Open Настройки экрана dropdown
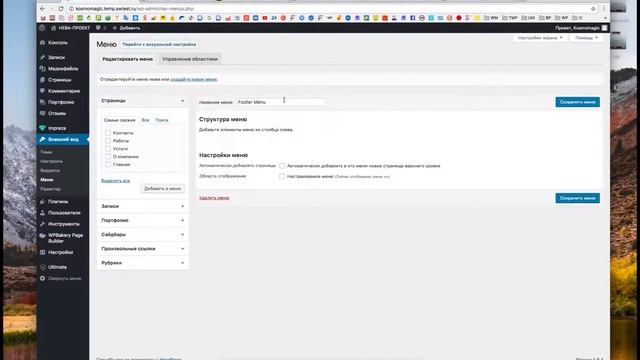The height and width of the screenshot is (360, 640). [x=540, y=38]
